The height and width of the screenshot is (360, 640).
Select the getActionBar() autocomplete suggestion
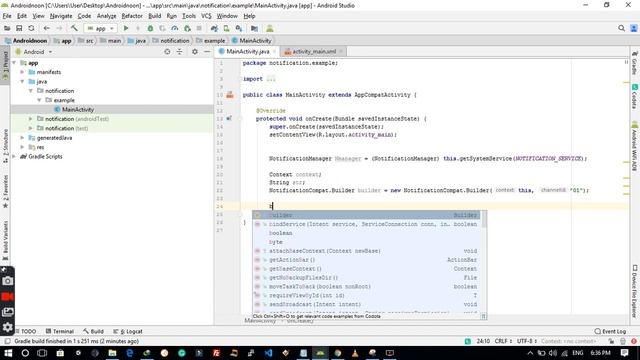pos(367,260)
